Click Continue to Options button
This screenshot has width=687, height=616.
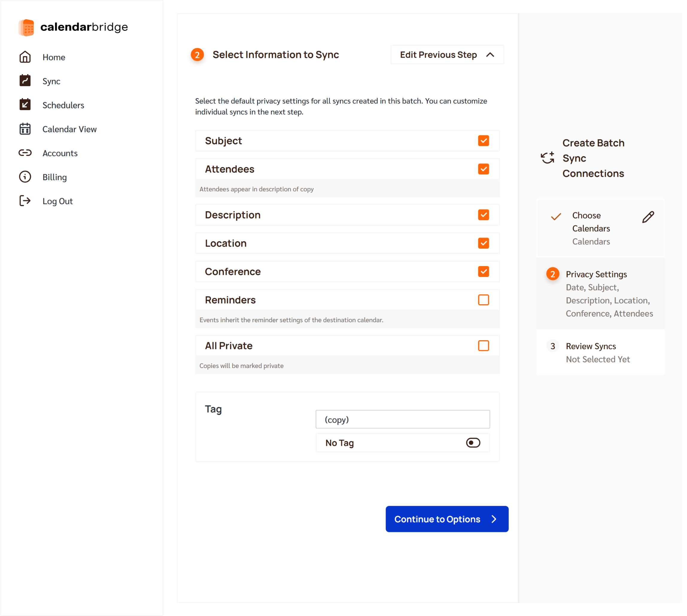pyautogui.click(x=447, y=520)
